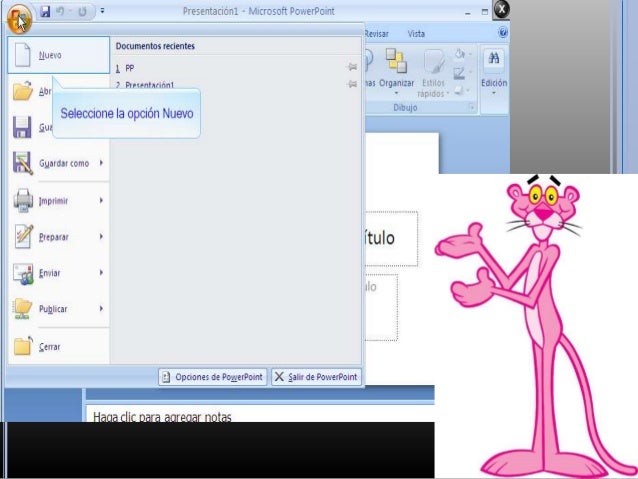The height and width of the screenshot is (479, 638).
Task: Open the Customize Quick Access Toolbar arrow
Action: coord(102,11)
